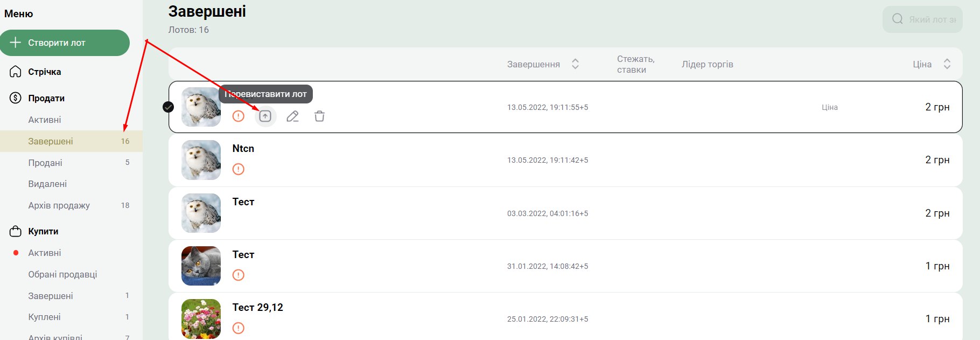Click the Створити лот button

point(65,43)
